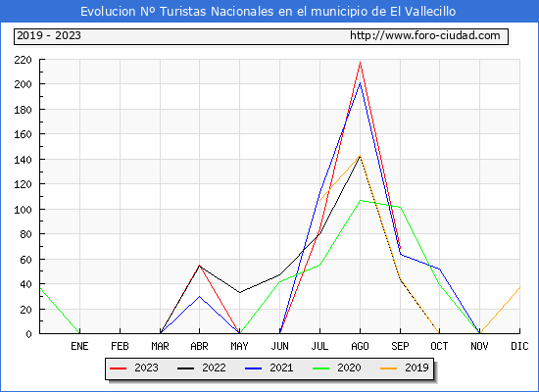Screen dimensions: 539x392
Task: Click the MAR month axis label
Action: (160, 346)
